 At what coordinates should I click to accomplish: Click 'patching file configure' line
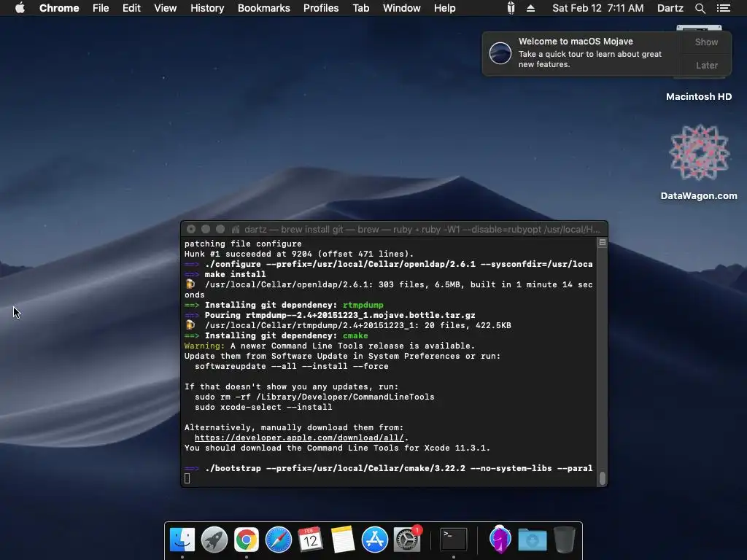tap(243, 244)
